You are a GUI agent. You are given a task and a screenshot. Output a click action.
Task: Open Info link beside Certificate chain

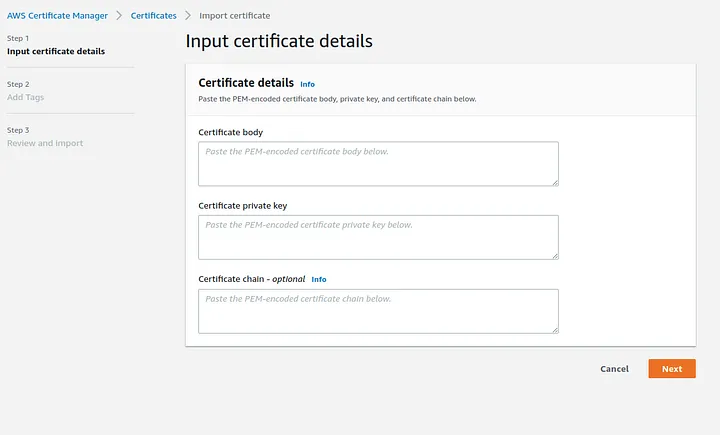319,279
